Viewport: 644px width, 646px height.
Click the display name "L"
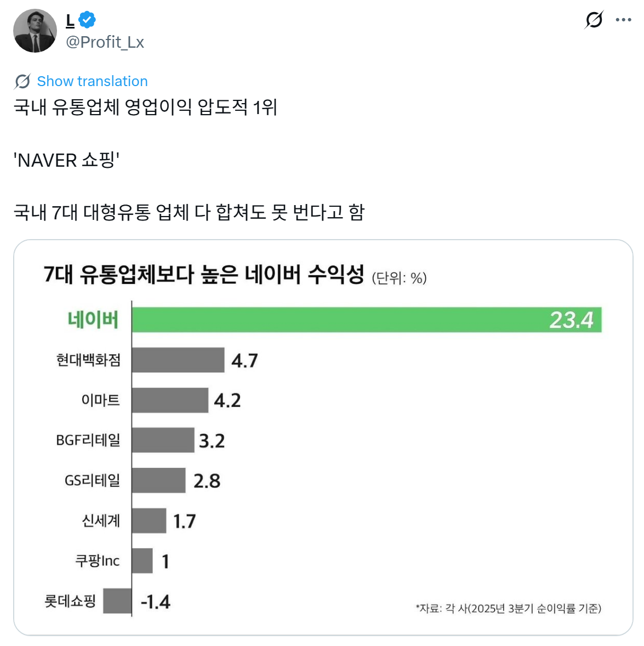pyautogui.click(x=70, y=20)
